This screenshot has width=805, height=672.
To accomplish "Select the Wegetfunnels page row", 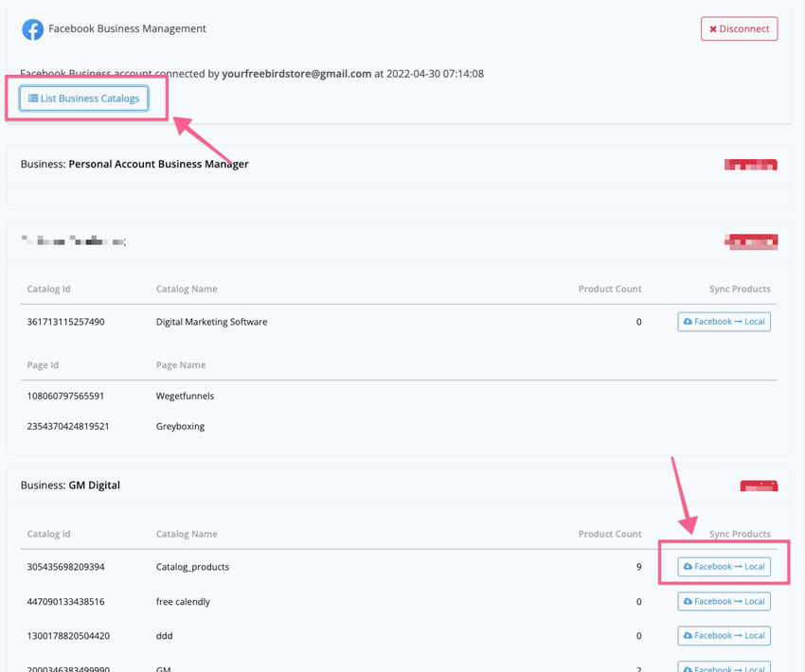I will coord(185,396).
